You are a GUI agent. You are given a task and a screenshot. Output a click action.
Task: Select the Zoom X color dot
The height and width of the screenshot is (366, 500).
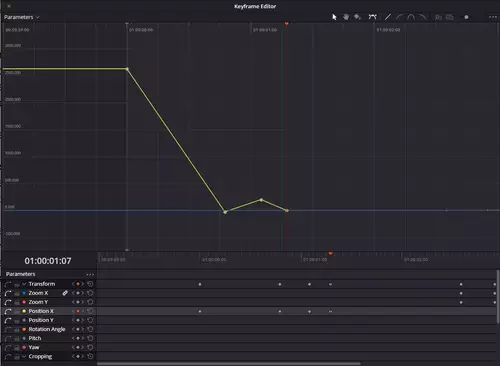(x=24, y=293)
